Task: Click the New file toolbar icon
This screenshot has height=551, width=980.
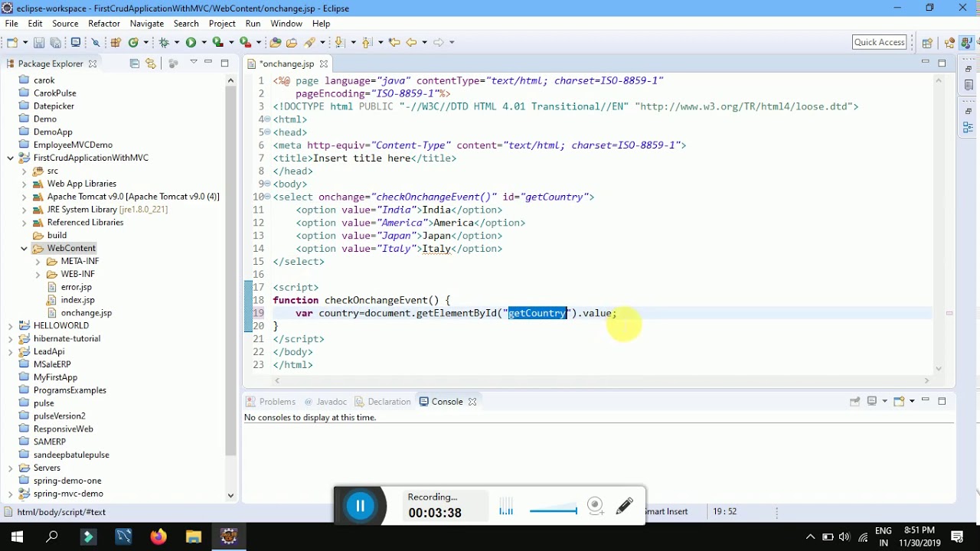Action: (12, 42)
